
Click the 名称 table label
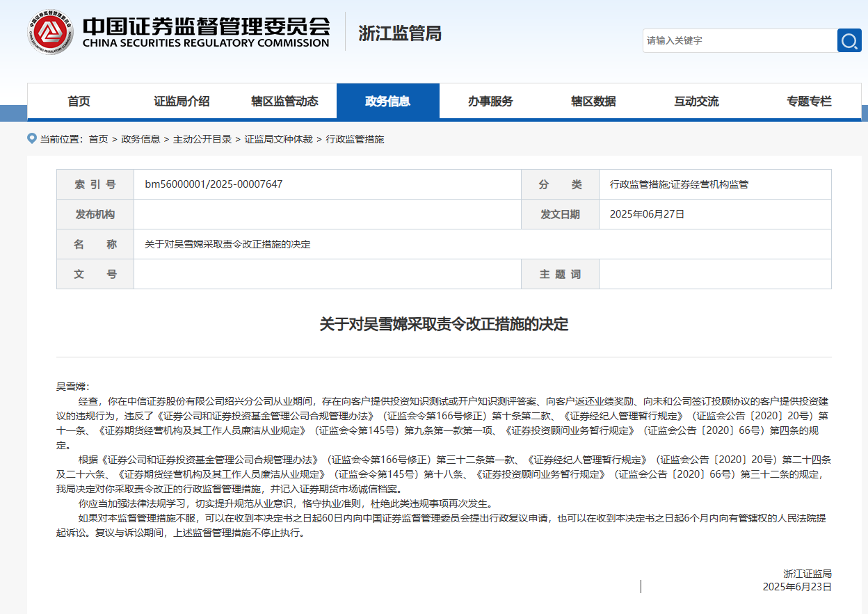95,244
